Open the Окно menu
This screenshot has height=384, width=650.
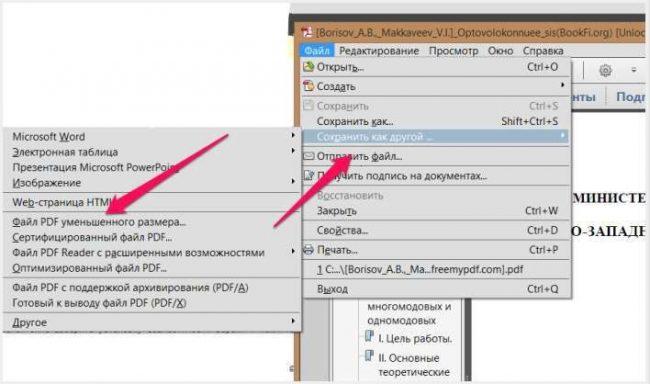(x=500, y=51)
